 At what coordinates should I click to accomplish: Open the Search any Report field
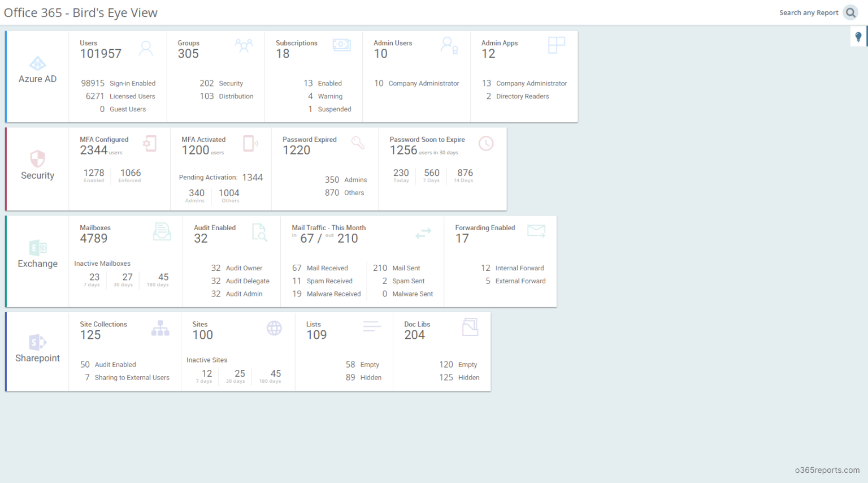tap(809, 12)
